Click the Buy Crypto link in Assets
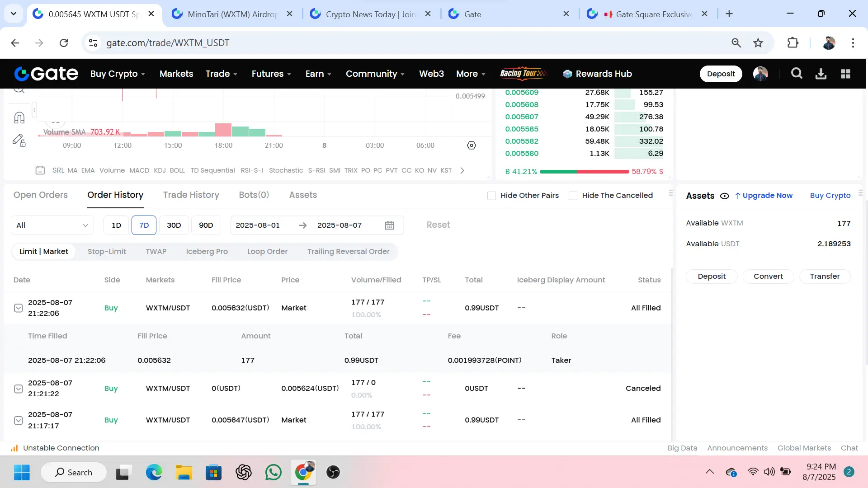Screen dimensions: 868x488 coord(830,196)
